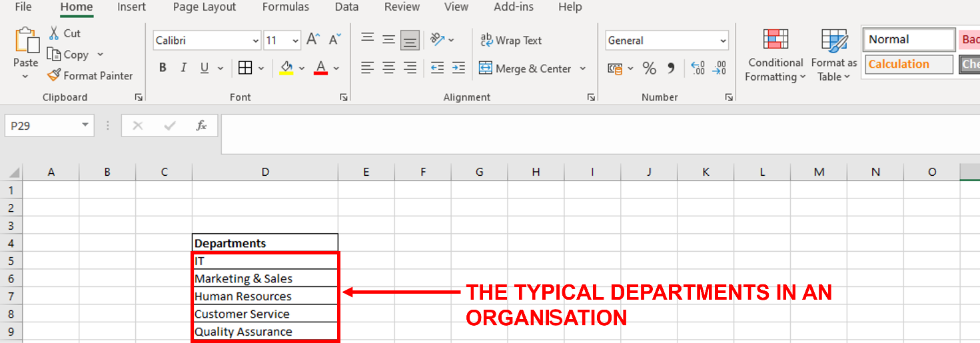This screenshot has width=980, height=343.
Task: Open the Formulas tab
Action: pos(286,7)
